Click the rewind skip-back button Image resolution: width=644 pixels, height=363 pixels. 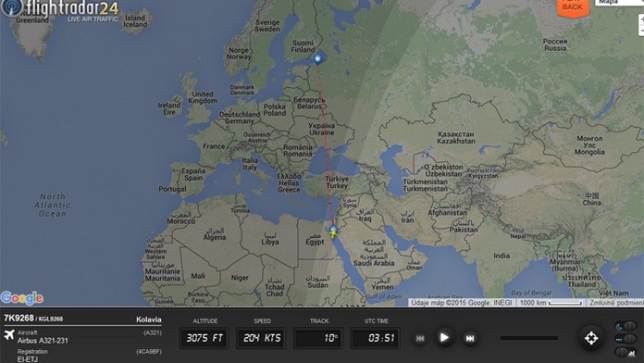[420, 338]
